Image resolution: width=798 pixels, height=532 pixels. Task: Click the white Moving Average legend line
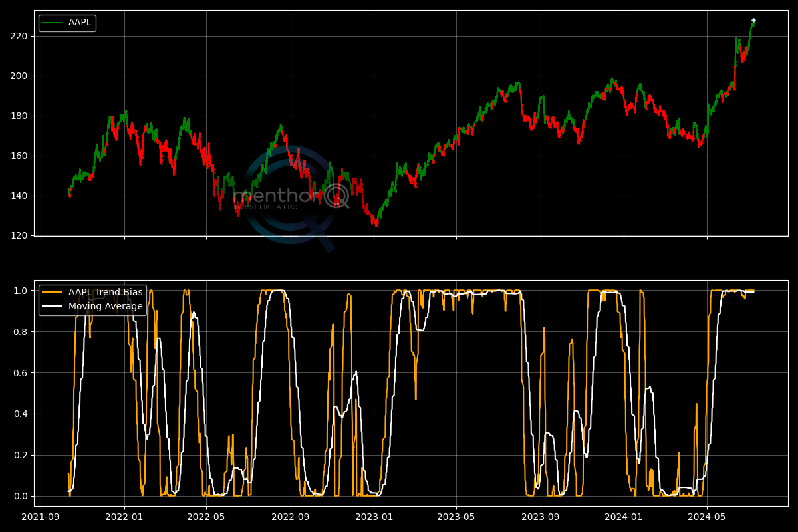pyautogui.click(x=52, y=307)
